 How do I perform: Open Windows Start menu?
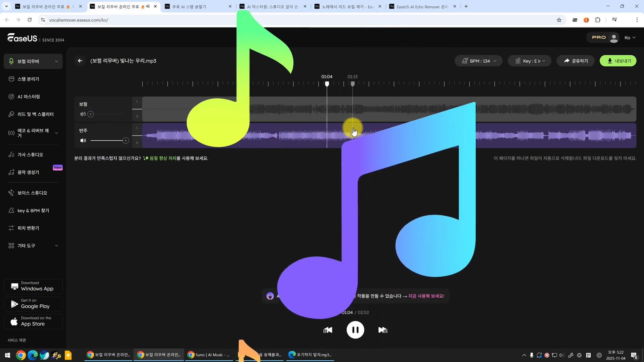pos(7,355)
